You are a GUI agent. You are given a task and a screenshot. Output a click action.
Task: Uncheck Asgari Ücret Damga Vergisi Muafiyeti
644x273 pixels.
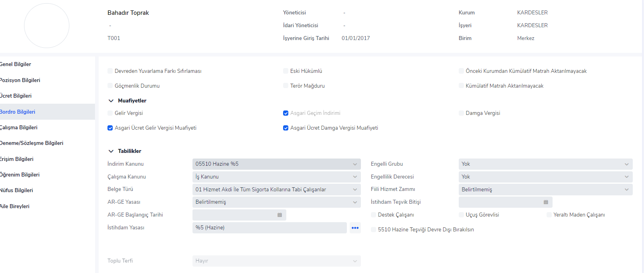coord(286,128)
